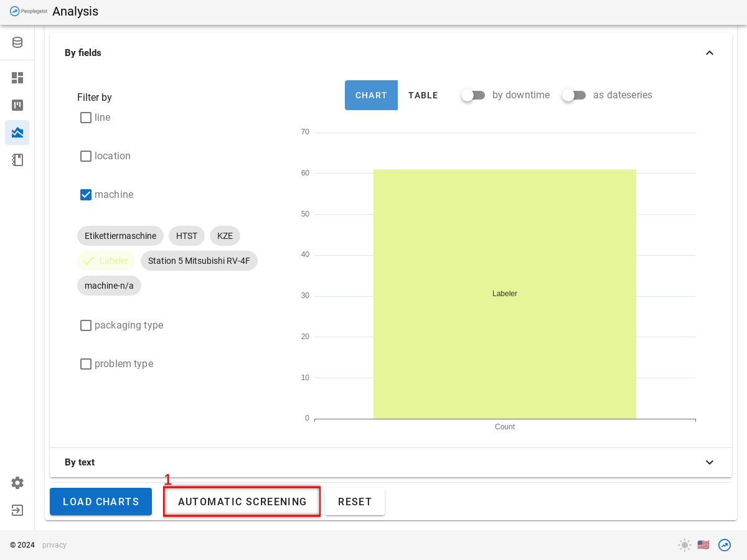This screenshot has width=747, height=560.
Task: Click the Peoplegeist round icon in footer
Action: coord(725,545)
